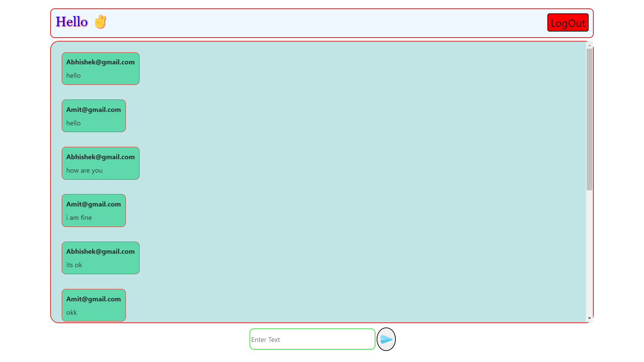Click the paper plane send icon
This screenshot has height=362, width=644.
point(386,339)
